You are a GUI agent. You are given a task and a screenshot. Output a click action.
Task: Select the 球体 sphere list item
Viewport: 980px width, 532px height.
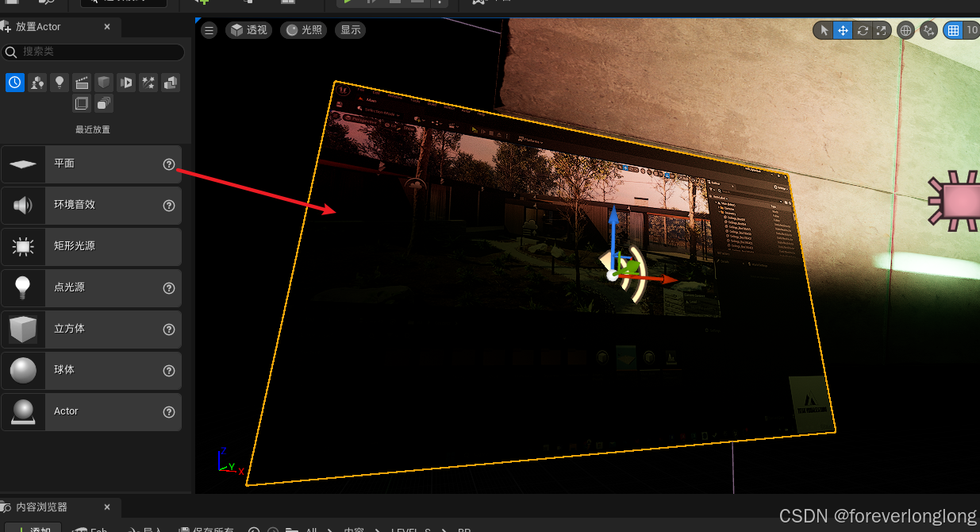(91, 371)
